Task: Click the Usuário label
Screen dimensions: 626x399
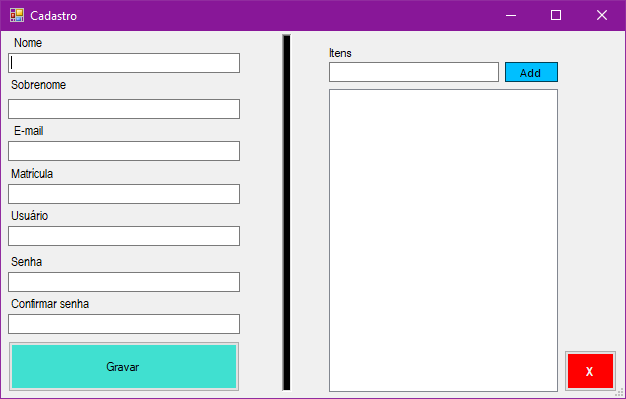Action: 30,216
